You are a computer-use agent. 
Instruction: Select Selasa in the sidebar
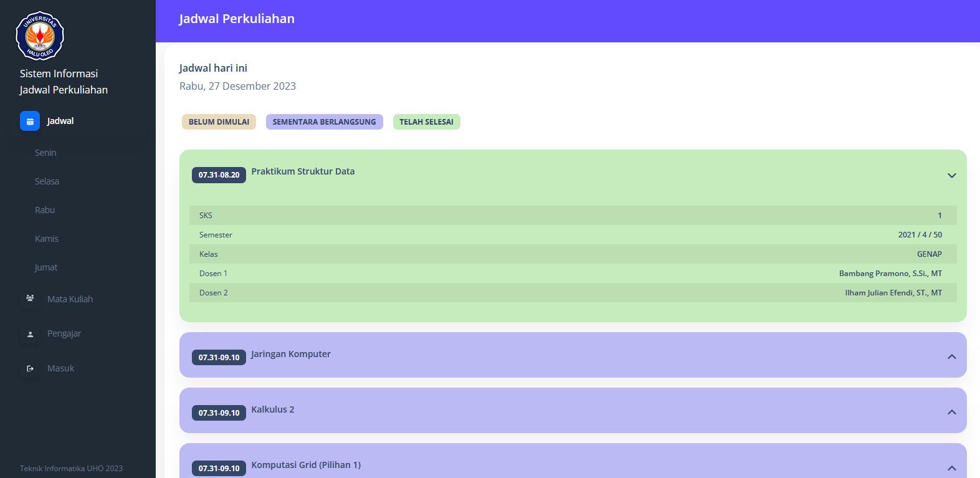click(47, 181)
